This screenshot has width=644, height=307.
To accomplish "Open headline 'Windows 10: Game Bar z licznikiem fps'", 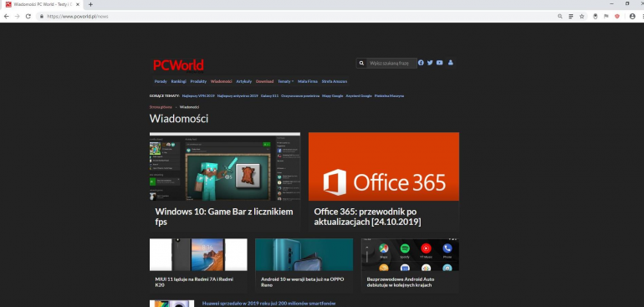I will pos(224,217).
